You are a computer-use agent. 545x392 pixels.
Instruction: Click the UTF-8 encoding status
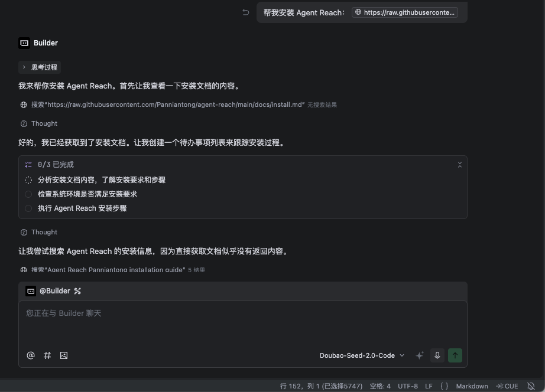[408, 386]
